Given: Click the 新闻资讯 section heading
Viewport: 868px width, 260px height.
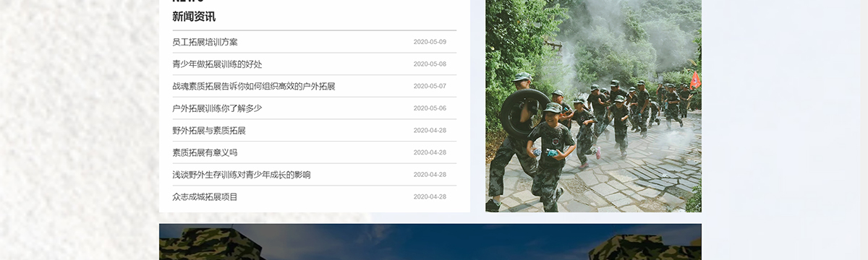Looking at the screenshot, I should [x=194, y=17].
